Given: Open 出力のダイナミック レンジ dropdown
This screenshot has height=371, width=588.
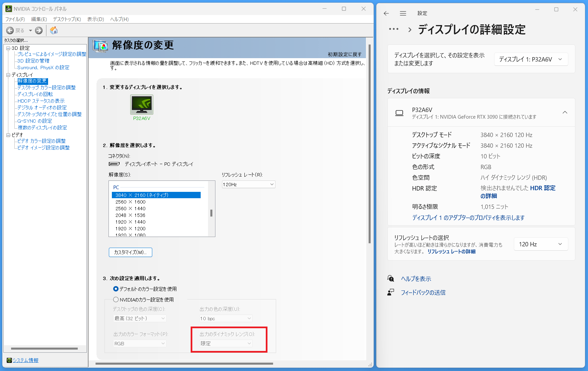Looking at the screenshot, I should click(226, 344).
